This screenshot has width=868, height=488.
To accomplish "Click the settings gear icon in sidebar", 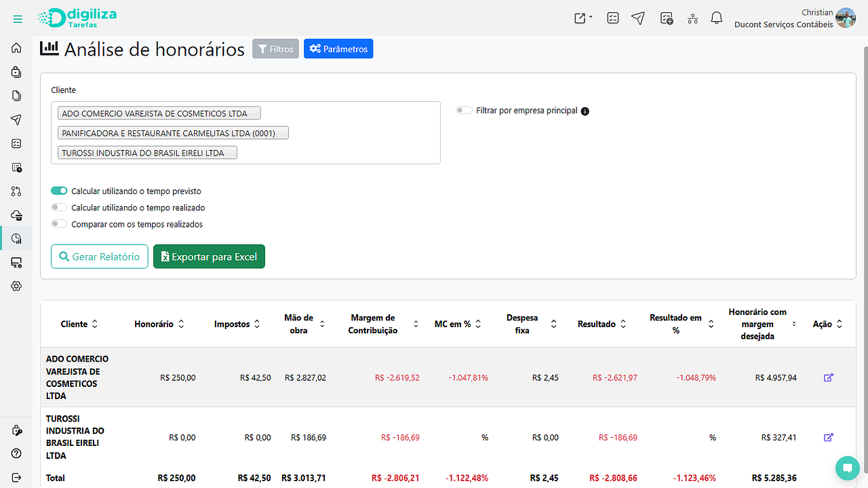I will coord(16,286).
